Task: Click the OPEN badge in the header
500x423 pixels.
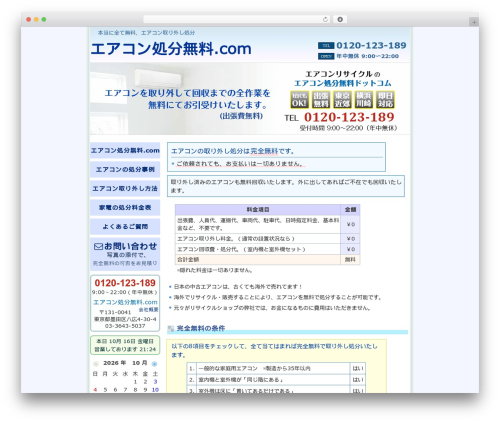Action: (326, 56)
